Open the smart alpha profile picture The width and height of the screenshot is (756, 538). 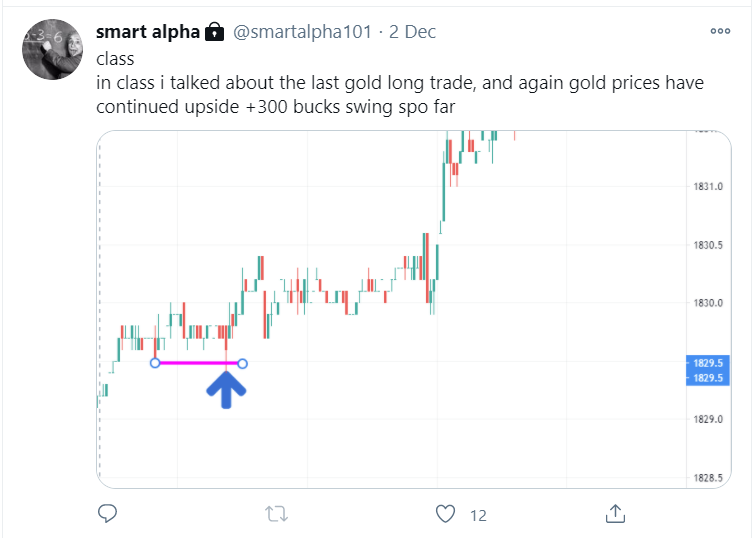(x=48, y=50)
